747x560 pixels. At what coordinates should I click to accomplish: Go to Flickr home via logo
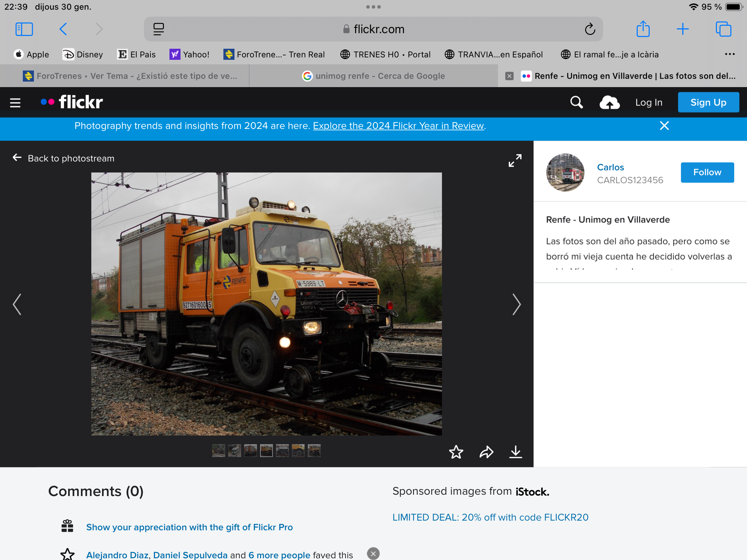[72, 102]
